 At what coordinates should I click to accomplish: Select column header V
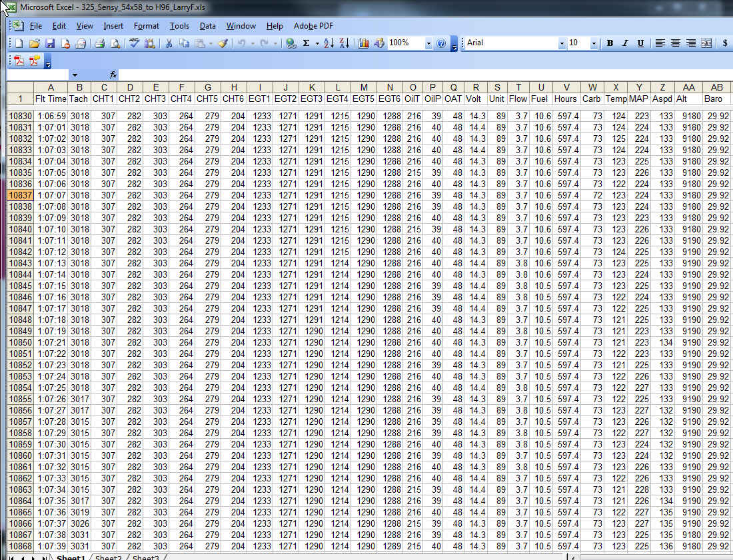point(566,87)
